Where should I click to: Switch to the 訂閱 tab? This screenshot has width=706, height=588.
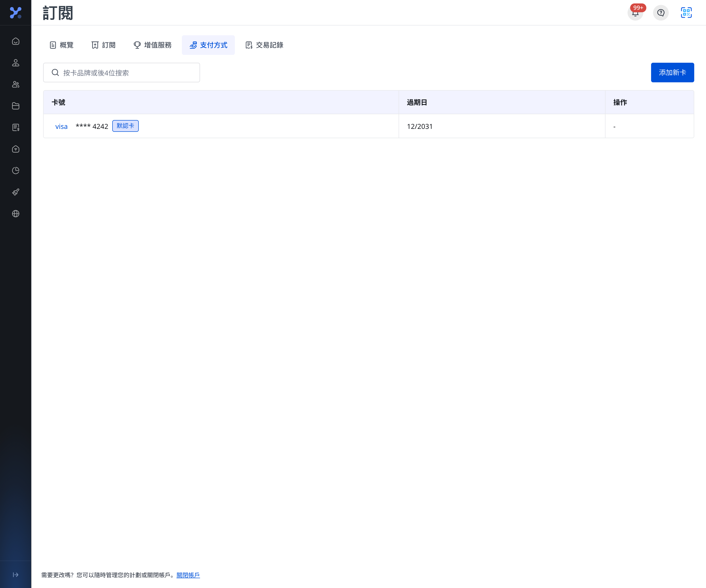tap(103, 45)
